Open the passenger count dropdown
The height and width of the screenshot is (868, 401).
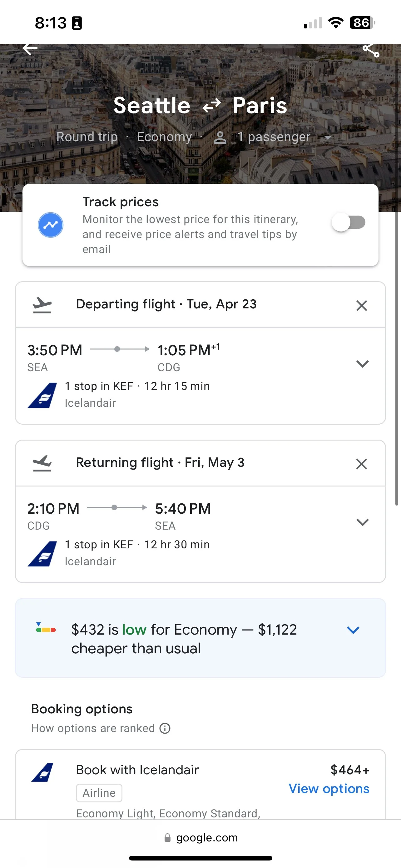coord(273,137)
